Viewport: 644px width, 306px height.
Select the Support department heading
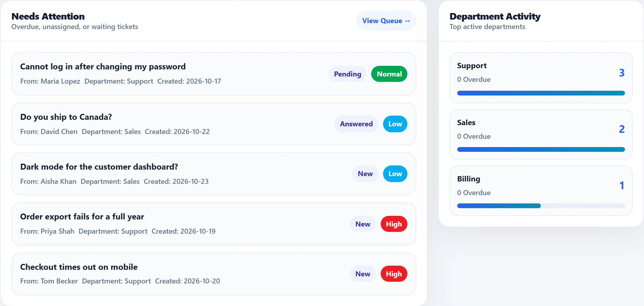pyautogui.click(x=472, y=66)
